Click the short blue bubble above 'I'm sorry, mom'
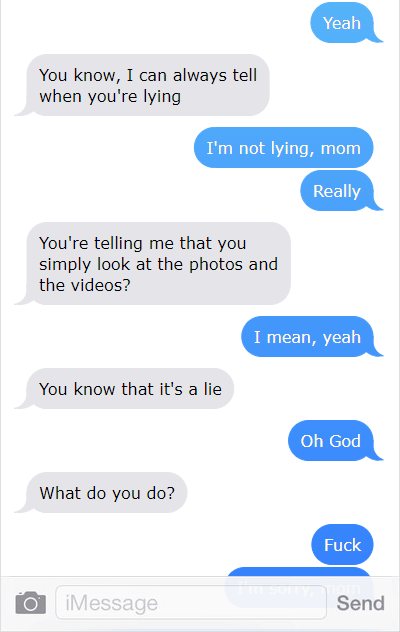This screenshot has height=632, width=400. (342, 545)
